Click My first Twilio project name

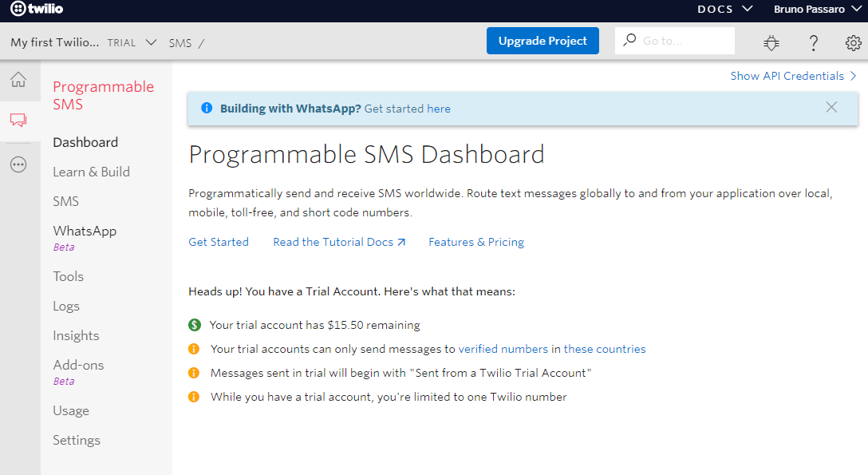[55, 42]
